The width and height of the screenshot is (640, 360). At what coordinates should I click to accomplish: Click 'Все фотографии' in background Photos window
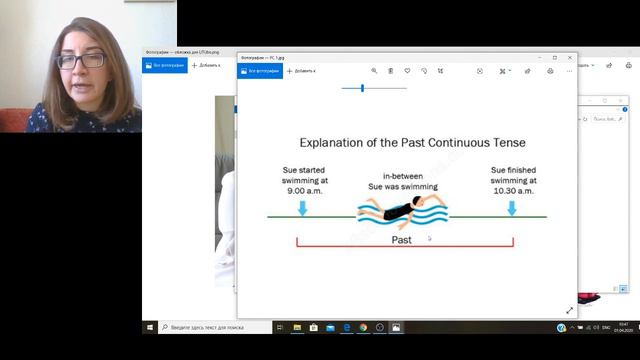click(x=165, y=65)
